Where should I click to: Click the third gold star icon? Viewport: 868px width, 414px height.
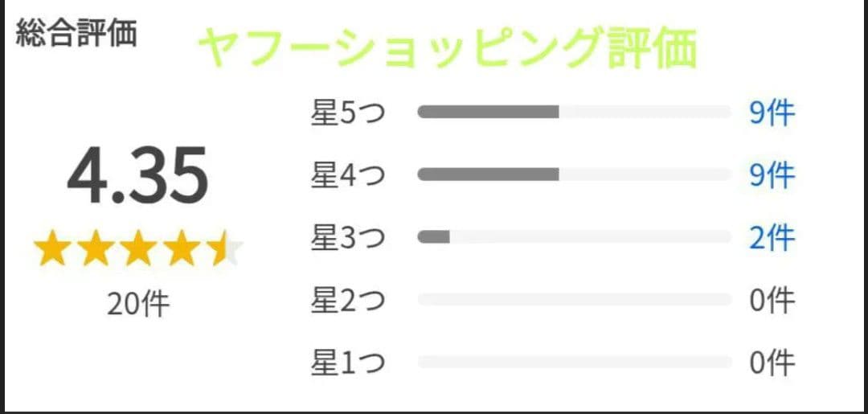point(138,250)
